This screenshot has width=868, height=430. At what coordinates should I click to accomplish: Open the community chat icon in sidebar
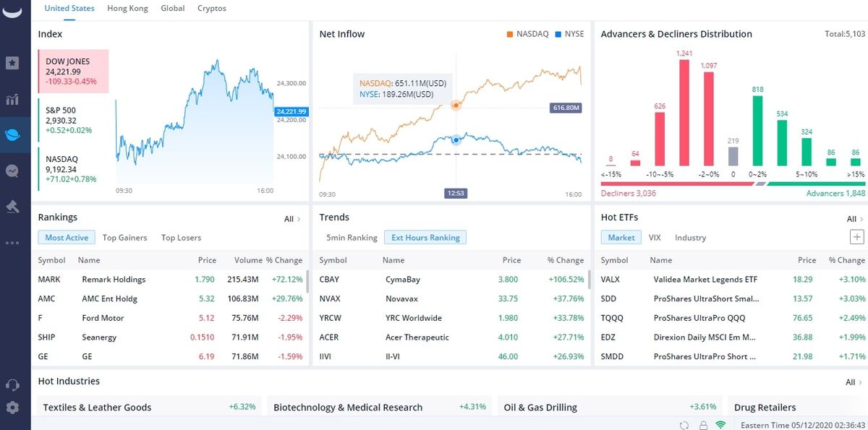[13, 171]
